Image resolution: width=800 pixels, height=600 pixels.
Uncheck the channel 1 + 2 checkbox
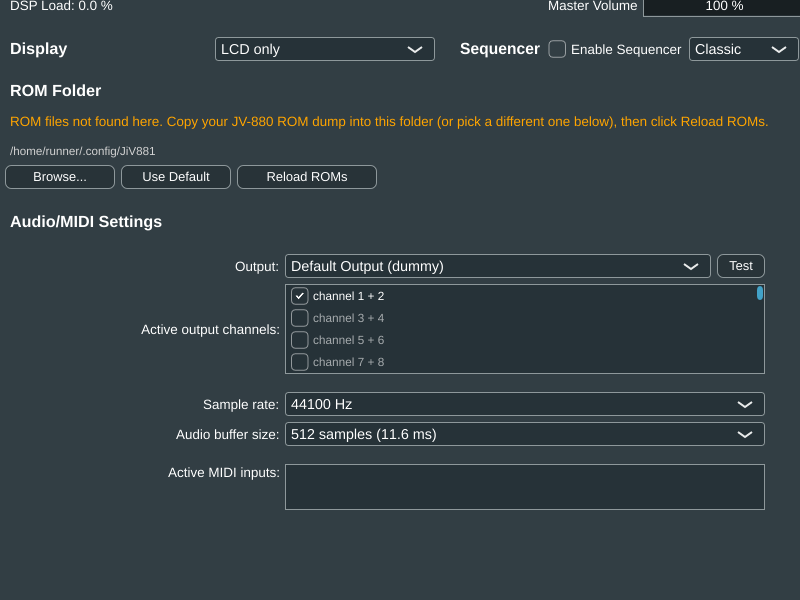click(x=299, y=296)
